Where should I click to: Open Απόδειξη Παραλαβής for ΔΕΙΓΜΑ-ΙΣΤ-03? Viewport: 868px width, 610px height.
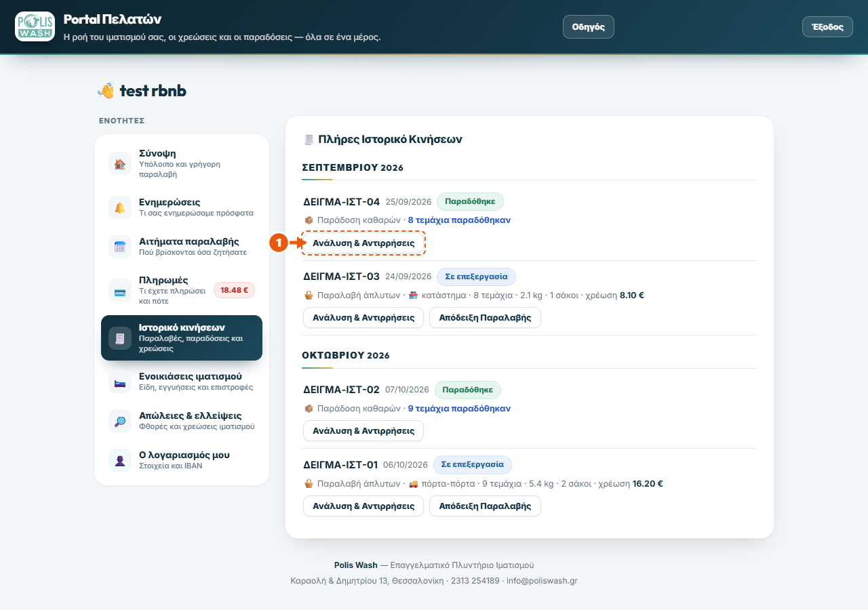pos(485,317)
